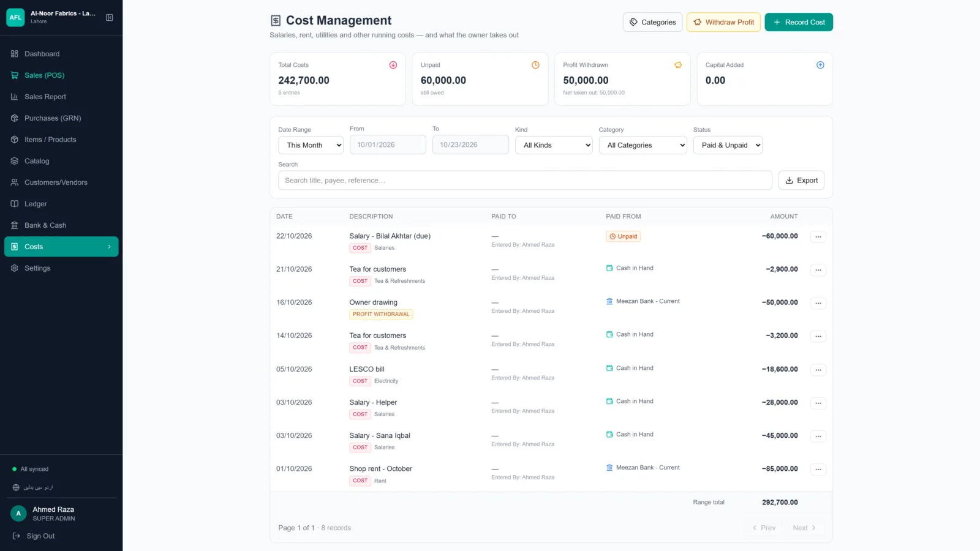Click the AFL store logo
This screenshot has height=551, width=980.
pos(15,17)
